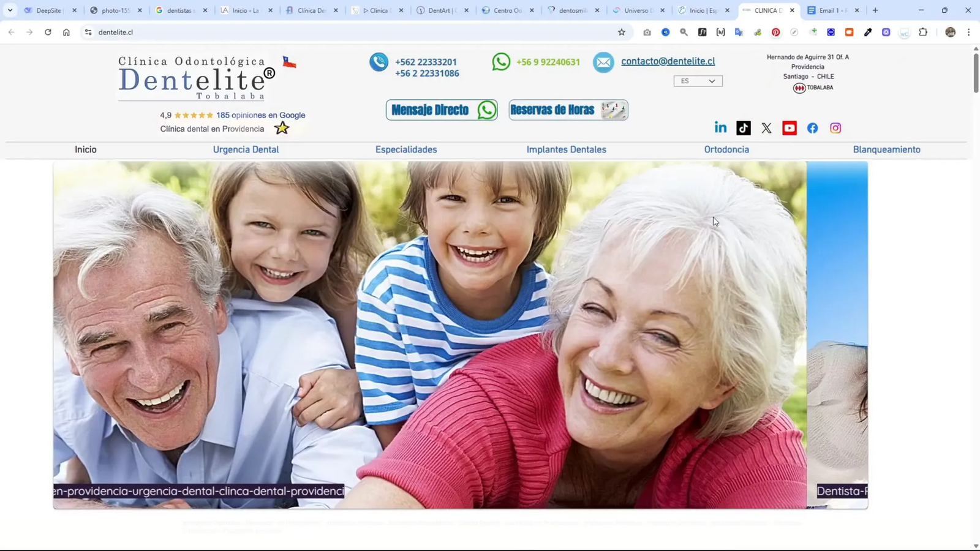Click the WhatsApp icon next to +56 9 92240631
980x551 pixels.
[501, 61]
